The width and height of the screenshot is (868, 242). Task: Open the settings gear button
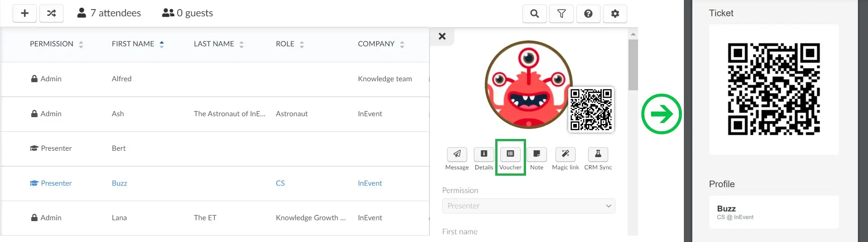[x=615, y=14]
